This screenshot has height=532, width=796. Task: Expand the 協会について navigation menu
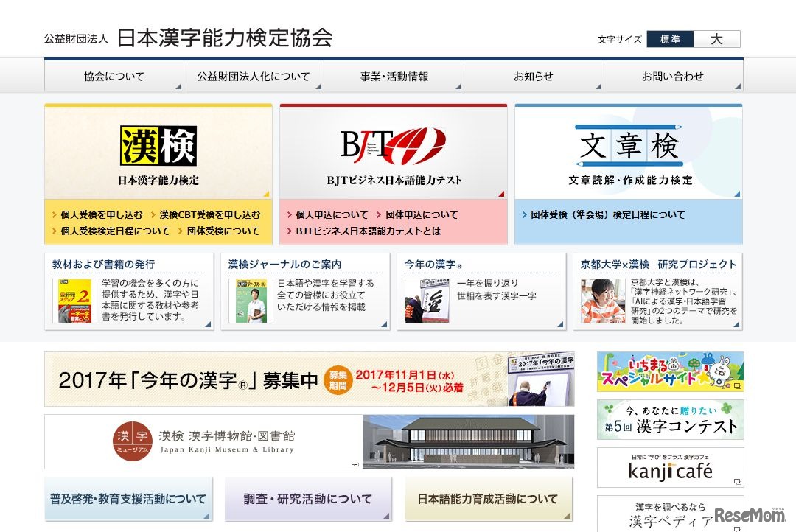tap(114, 76)
